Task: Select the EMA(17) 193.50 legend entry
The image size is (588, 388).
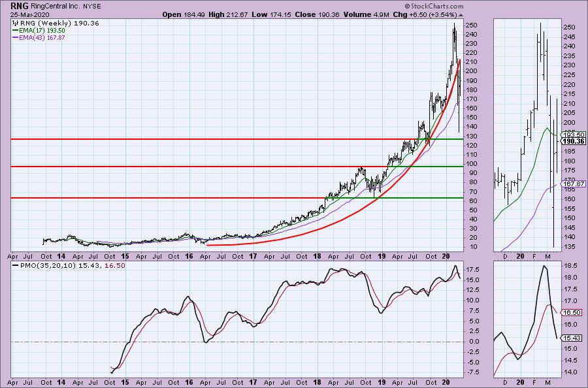Action: 42,31
